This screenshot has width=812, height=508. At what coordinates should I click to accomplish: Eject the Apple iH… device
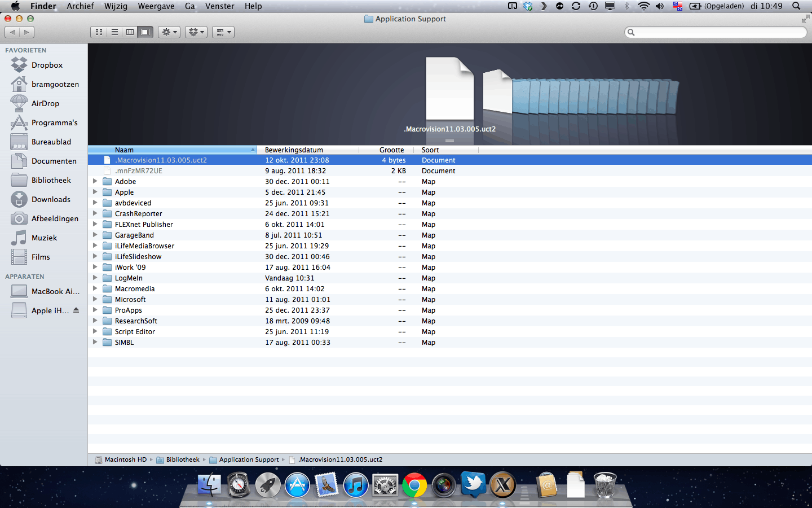tap(76, 310)
